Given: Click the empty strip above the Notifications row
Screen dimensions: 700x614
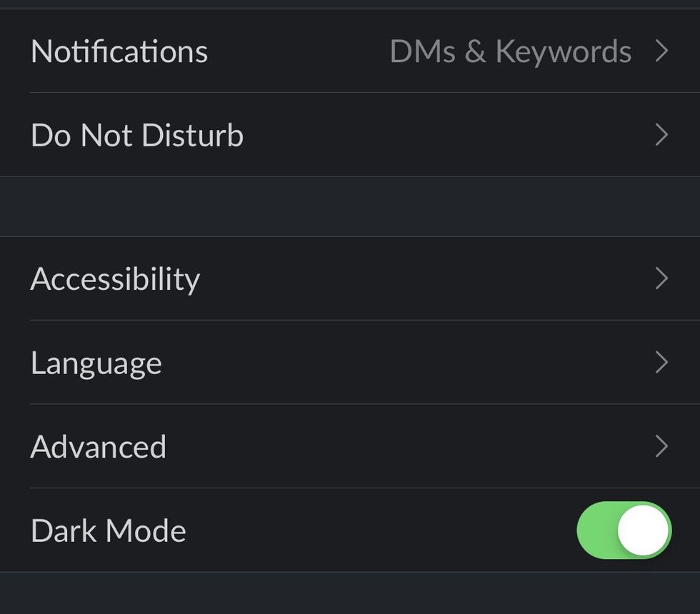Looking at the screenshot, I should pyautogui.click(x=350, y=4).
